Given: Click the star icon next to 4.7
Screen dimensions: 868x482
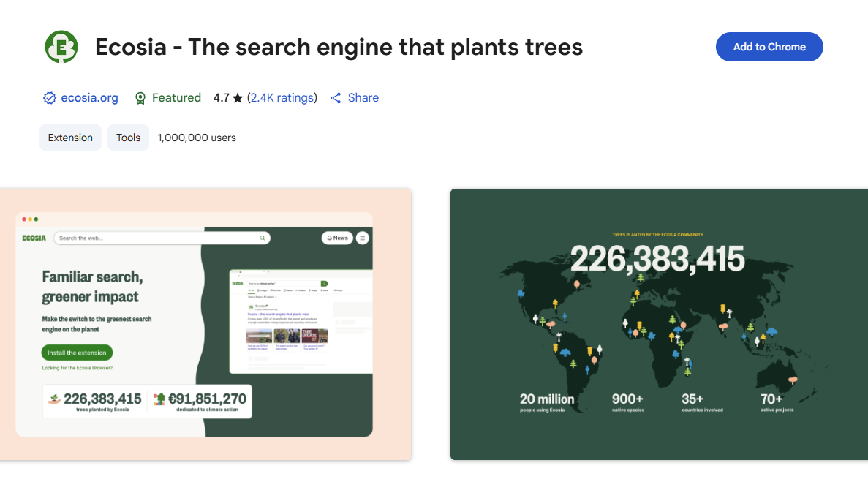Looking at the screenshot, I should click(x=238, y=98).
